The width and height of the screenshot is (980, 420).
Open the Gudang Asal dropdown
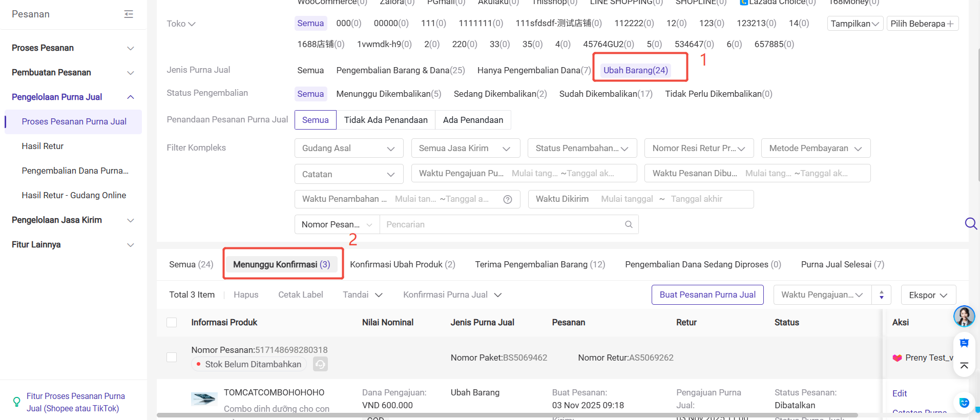[348, 148]
